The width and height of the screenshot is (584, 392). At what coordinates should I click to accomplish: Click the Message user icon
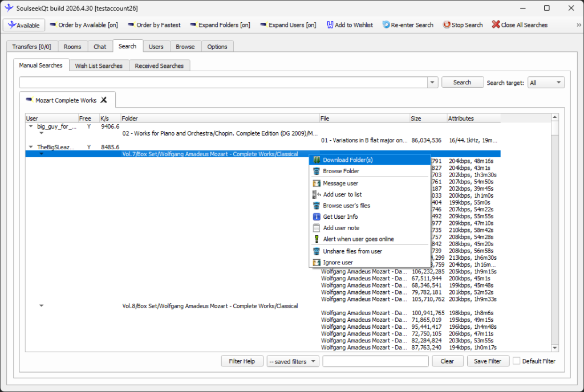pyautogui.click(x=317, y=183)
